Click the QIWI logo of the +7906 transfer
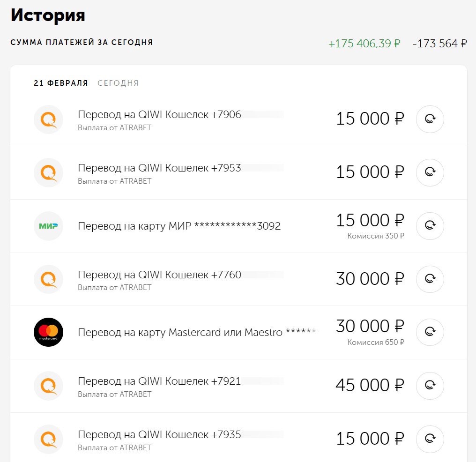Image resolution: width=476 pixels, height=462 pixels. [x=49, y=119]
